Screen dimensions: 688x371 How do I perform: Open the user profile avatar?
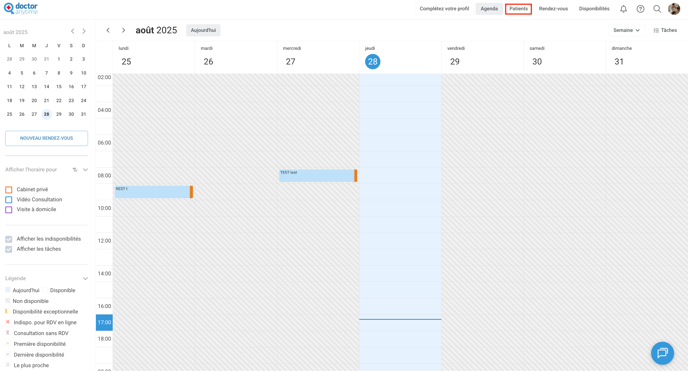[674, 9]
